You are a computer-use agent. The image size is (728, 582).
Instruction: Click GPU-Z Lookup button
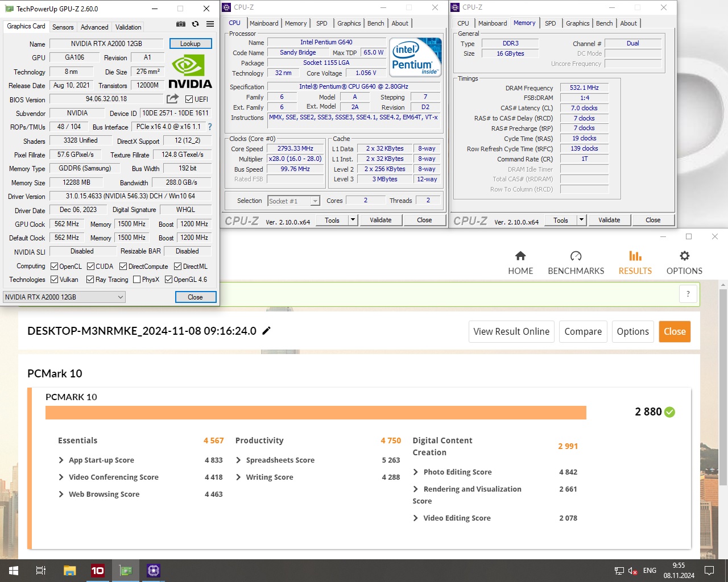click(191, 44)
